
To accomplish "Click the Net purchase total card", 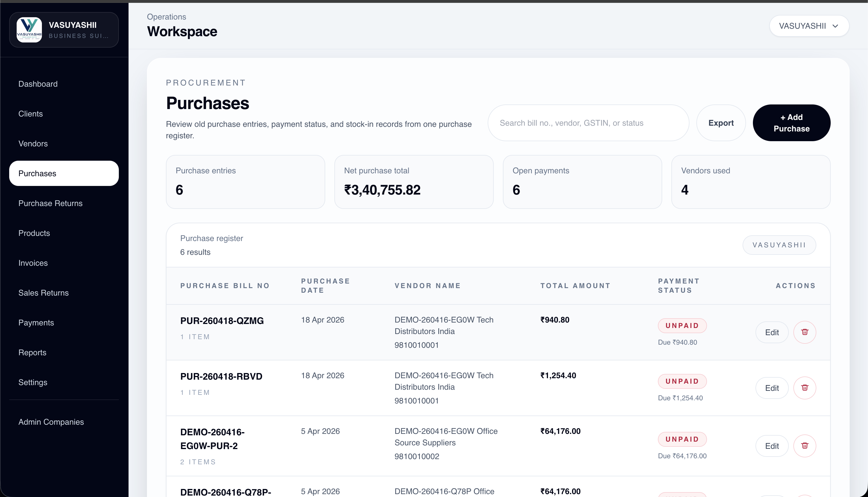I will coord(414,182).
